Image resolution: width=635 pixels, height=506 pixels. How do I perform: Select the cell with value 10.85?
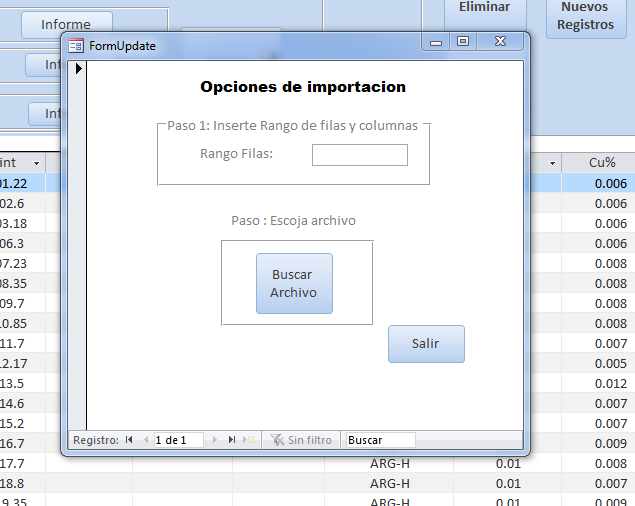coord(22,323)
